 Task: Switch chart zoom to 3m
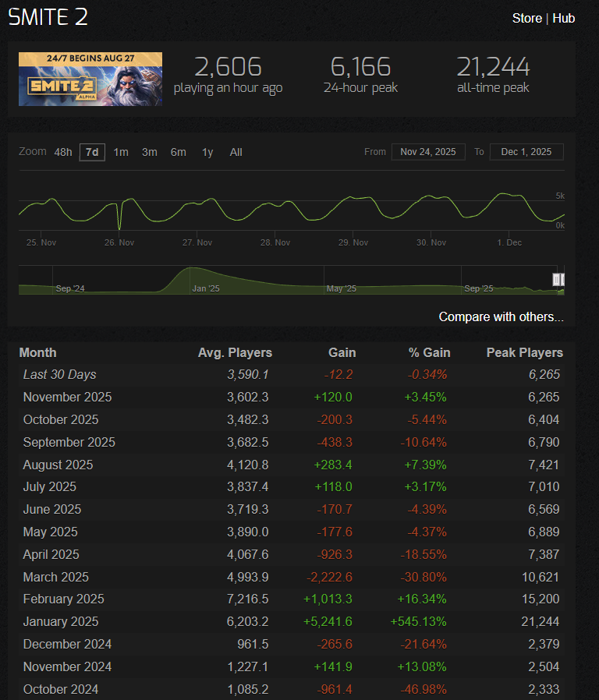pos(149,152)
